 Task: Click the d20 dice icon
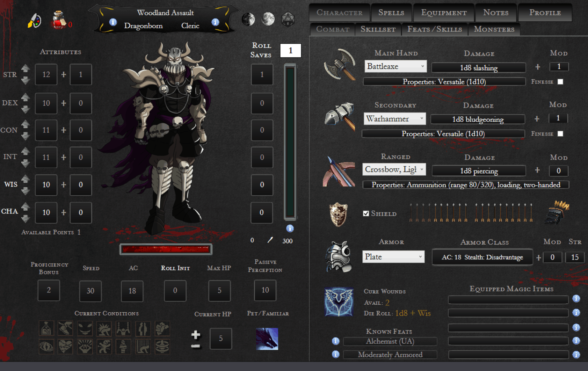click(288, 19)
